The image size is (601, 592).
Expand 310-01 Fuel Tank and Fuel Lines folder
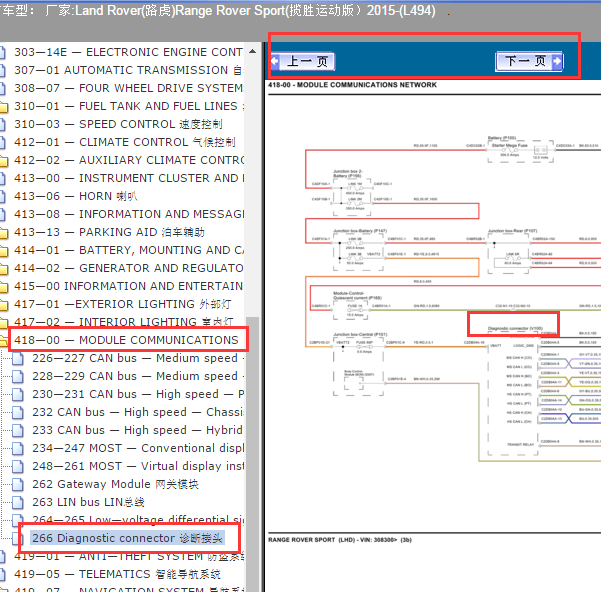tap(128, 106)
